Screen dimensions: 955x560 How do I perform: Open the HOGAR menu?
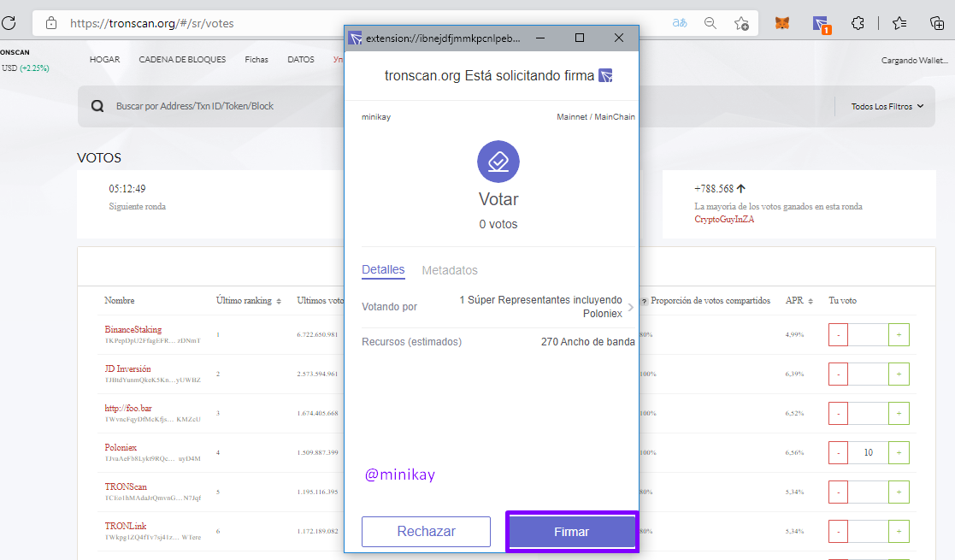[105, 59]
